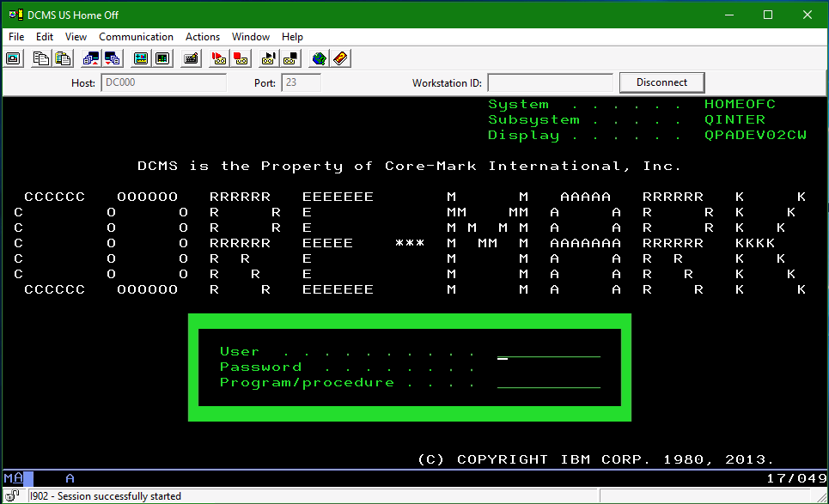Open the File menu
The height and width of the screenshot is (504, 829).
16,36
